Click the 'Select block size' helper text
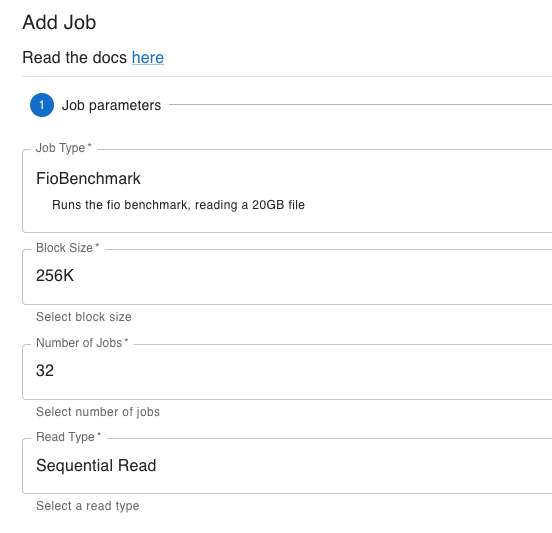The width and height of the screenshot is (552, 533). 84,317
